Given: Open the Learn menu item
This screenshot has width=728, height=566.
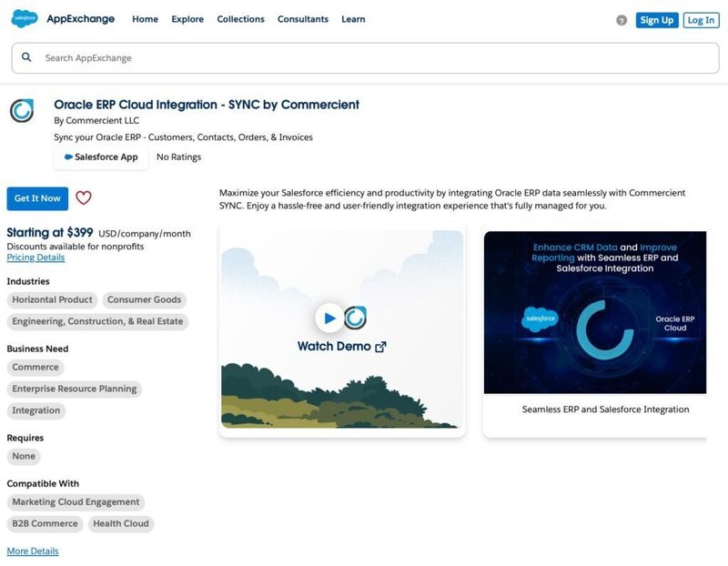Looking at the screenshot, I should click(353, 19).
